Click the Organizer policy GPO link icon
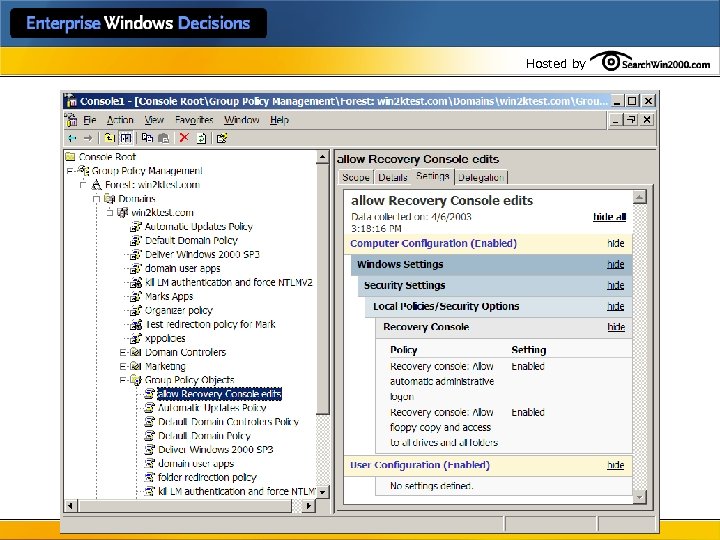This screenshot has width=720, height=540. pos(135,310)
